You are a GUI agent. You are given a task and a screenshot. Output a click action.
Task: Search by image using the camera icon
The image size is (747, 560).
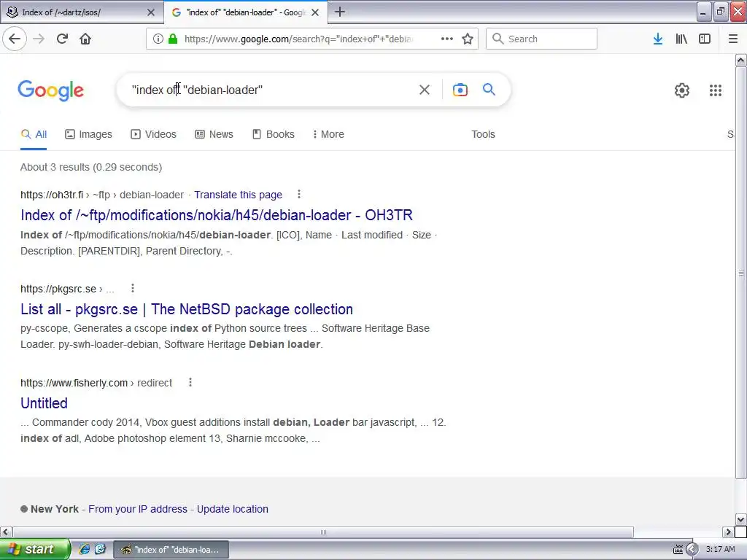pos(460,90)
